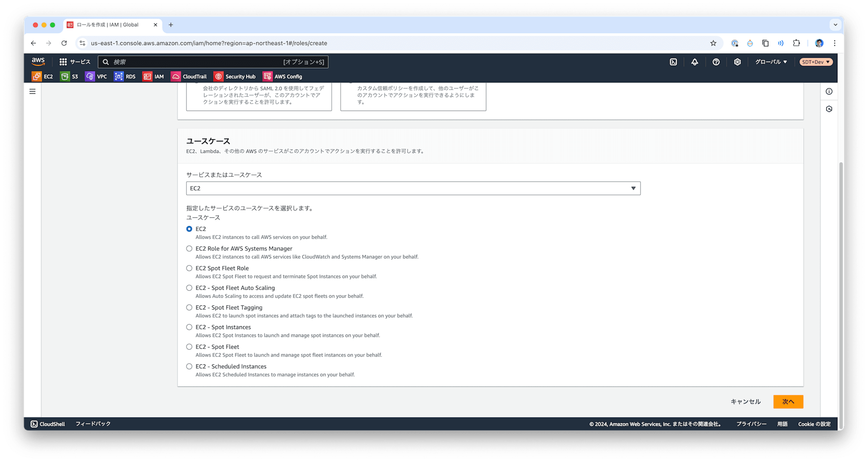Open Security Hub shortcut
Image resolution: width=868 pixels, height=462 pixels.
[235, 76]
